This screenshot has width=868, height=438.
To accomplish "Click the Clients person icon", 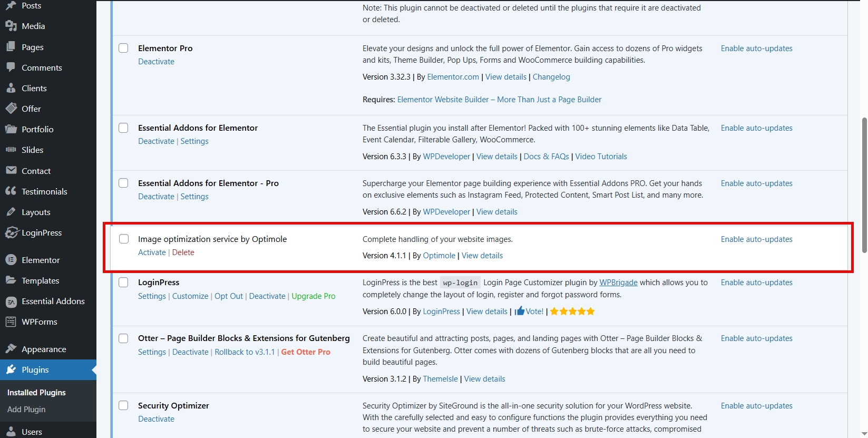I will pos(11,88).
